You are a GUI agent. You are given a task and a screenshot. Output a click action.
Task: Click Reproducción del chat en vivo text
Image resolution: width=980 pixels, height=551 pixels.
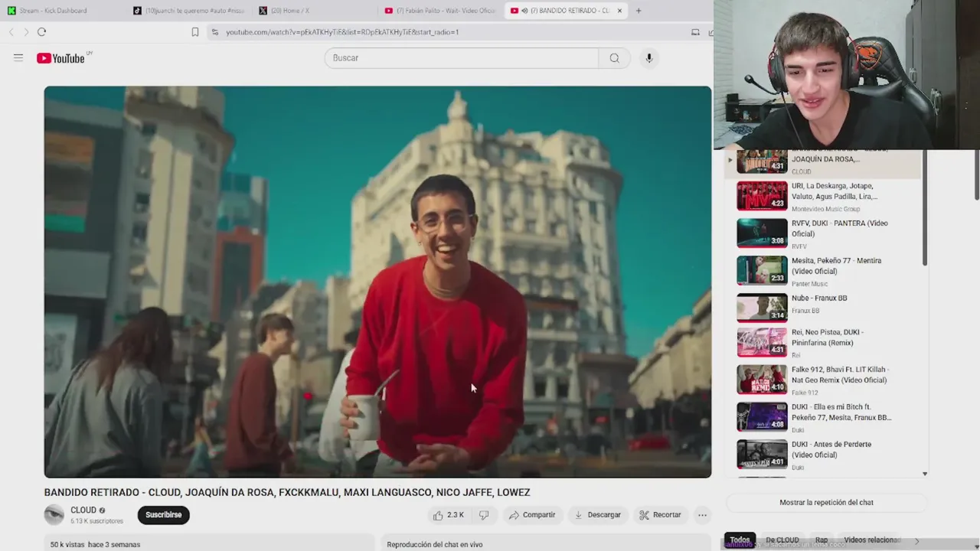434,544
